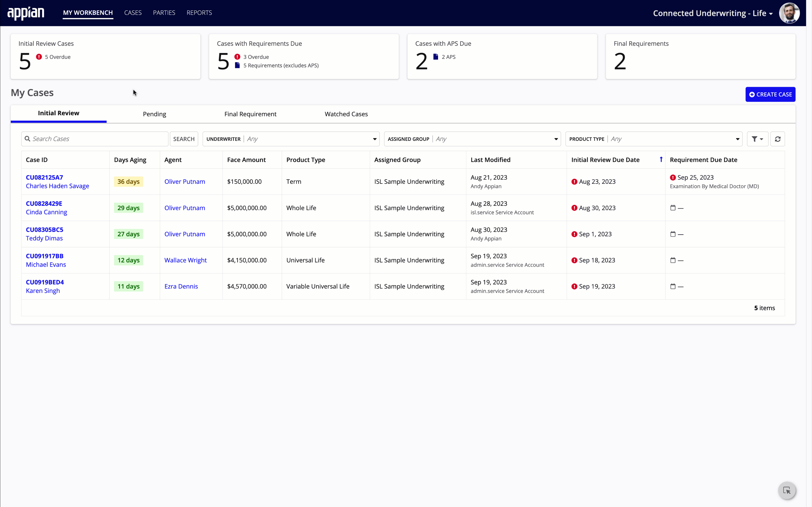Click the Initial Review Cases summary card
812x507 pixels.
point(106,56)
